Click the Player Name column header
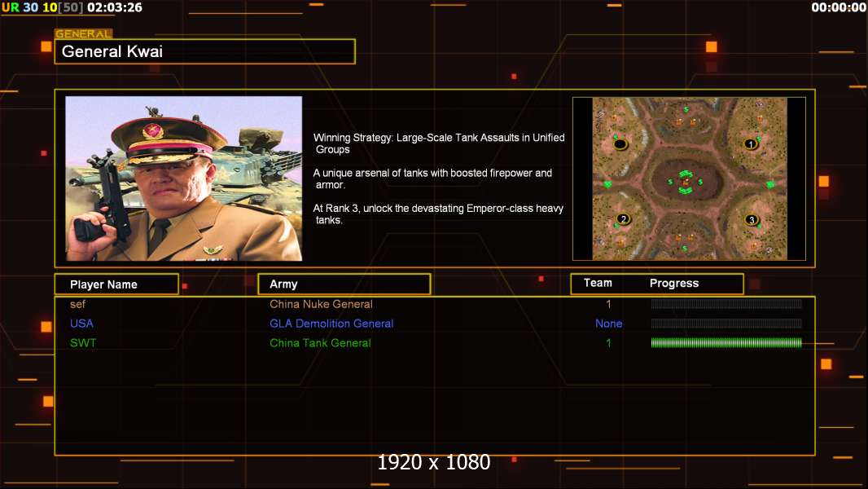This screenshot has width=868, height=489. coord(116,284)
